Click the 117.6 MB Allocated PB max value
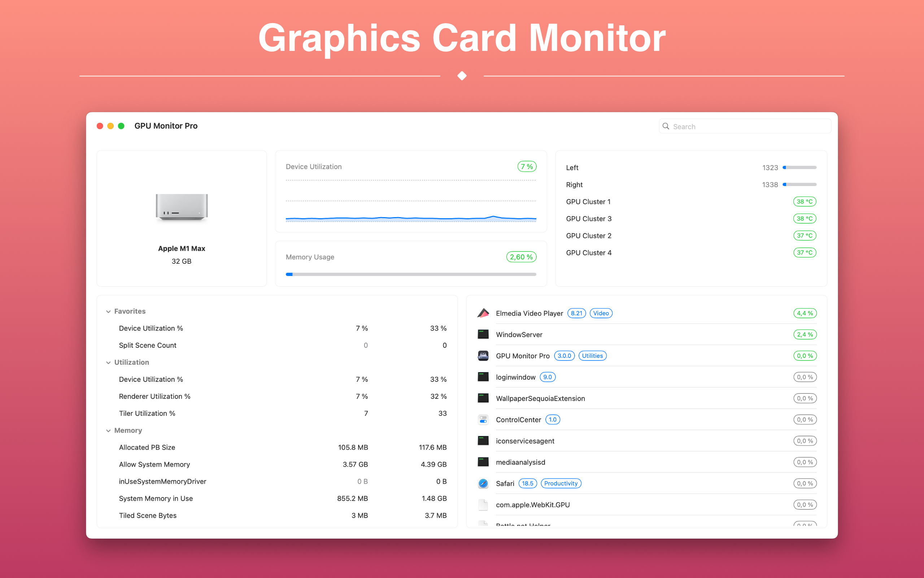 [x=433, y=447]
